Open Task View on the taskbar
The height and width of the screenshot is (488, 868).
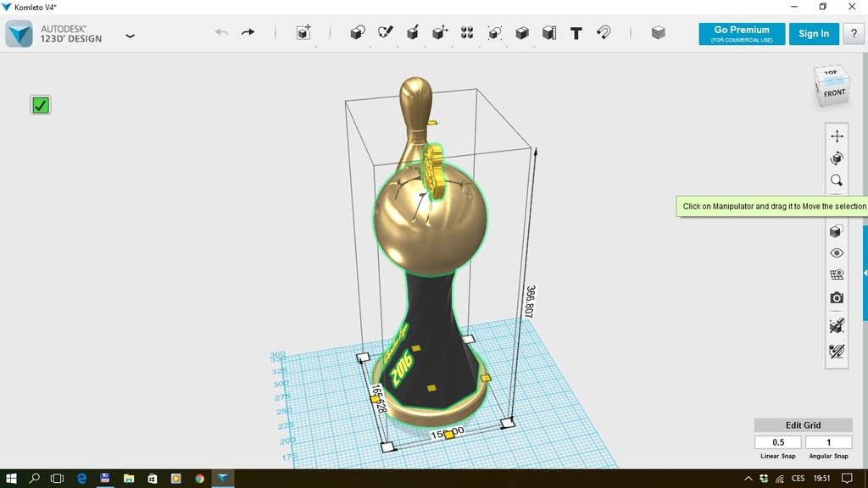(57, 478)
